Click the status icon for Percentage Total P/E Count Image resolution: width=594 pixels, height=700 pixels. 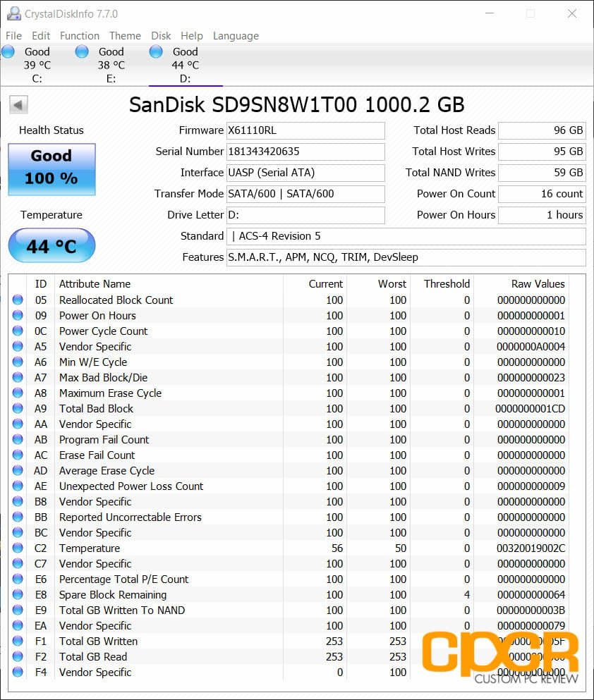(18, 579)
